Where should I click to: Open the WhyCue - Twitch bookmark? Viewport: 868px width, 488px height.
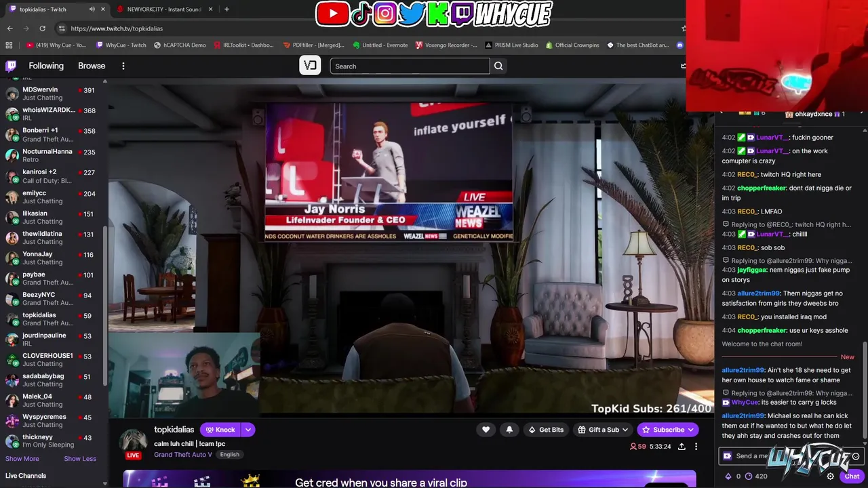click(121, 45)
